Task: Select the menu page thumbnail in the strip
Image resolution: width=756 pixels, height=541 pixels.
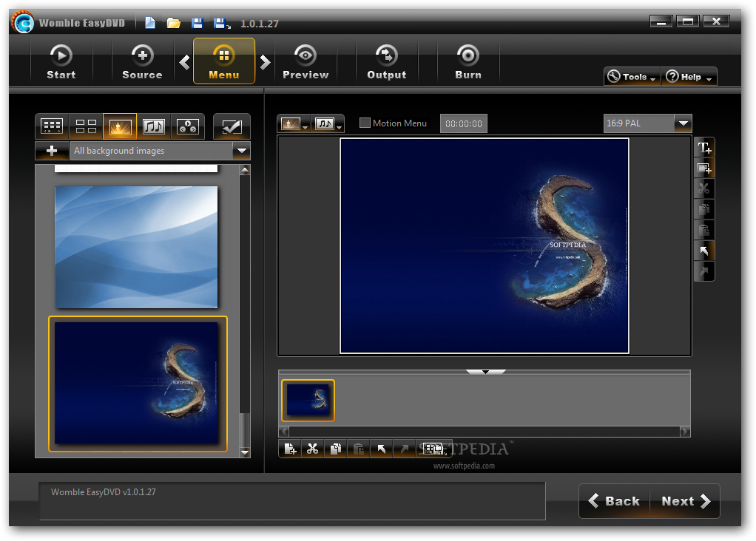Action: click(308, 401)
